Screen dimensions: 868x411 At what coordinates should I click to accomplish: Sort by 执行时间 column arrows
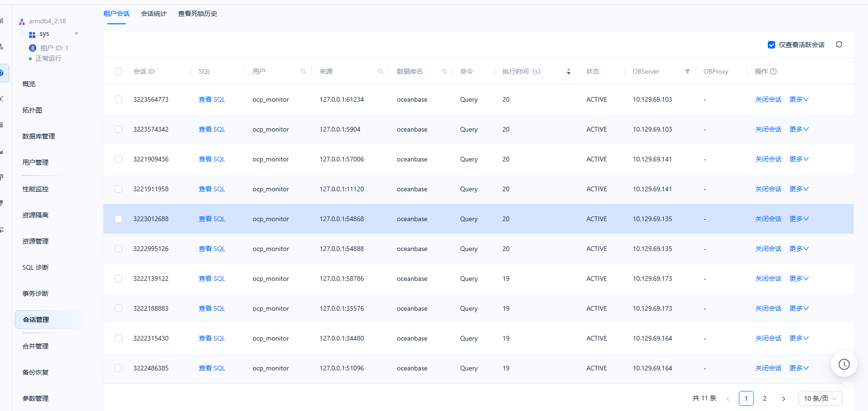[x=568, y=71]
